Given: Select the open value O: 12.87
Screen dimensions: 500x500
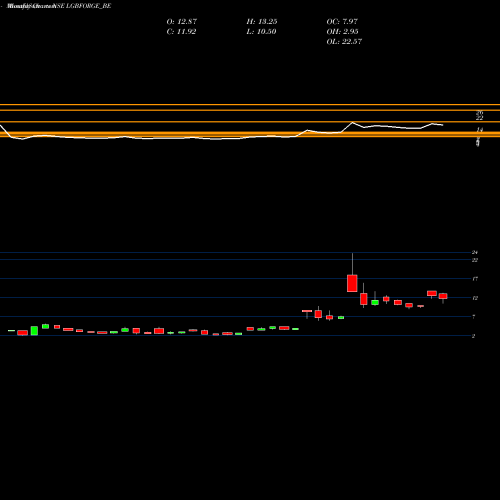Looking at the screenshot, I should [x=182, y=21].
